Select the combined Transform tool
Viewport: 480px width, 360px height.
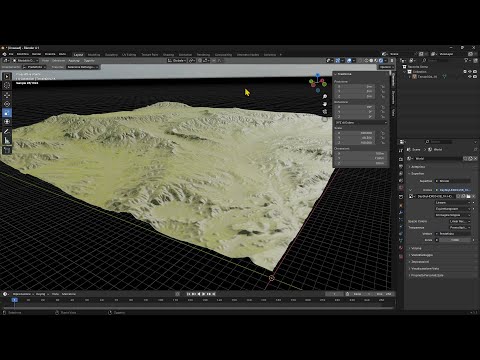(7, 122)
